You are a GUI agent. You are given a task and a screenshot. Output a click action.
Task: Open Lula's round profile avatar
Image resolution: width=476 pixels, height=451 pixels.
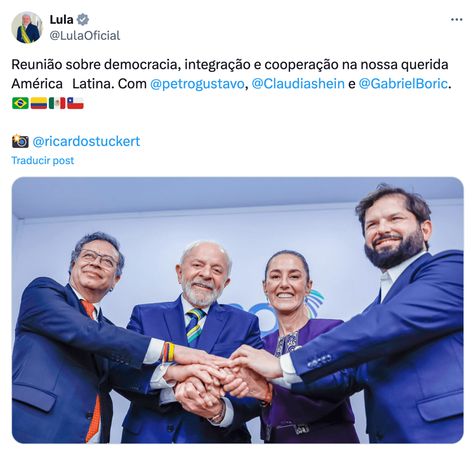pyautogui.click(x=27, y=27)
